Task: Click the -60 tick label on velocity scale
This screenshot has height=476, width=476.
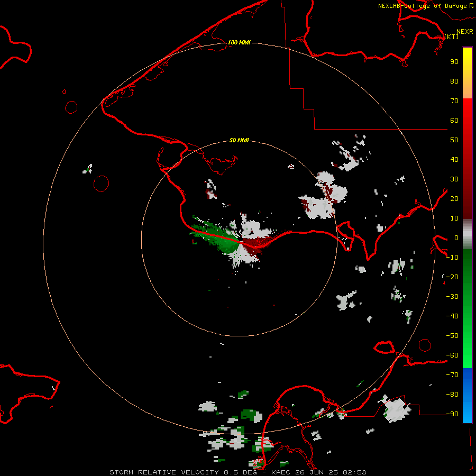Action: pos(452,355)
